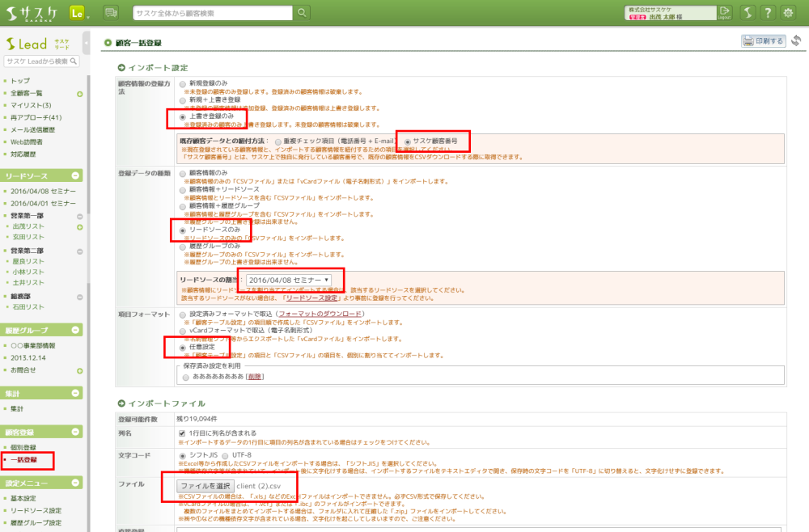Click the magnifier icon of global search

302,13
